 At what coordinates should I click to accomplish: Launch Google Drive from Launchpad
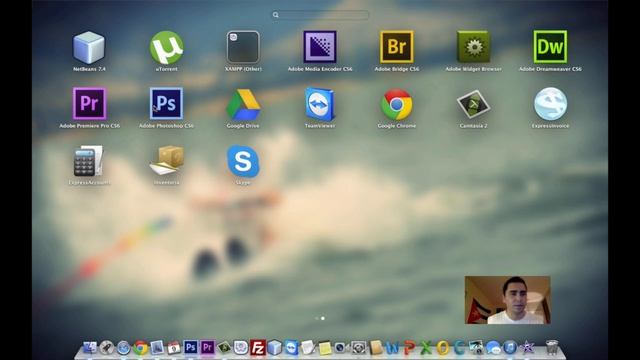(243, 104)
